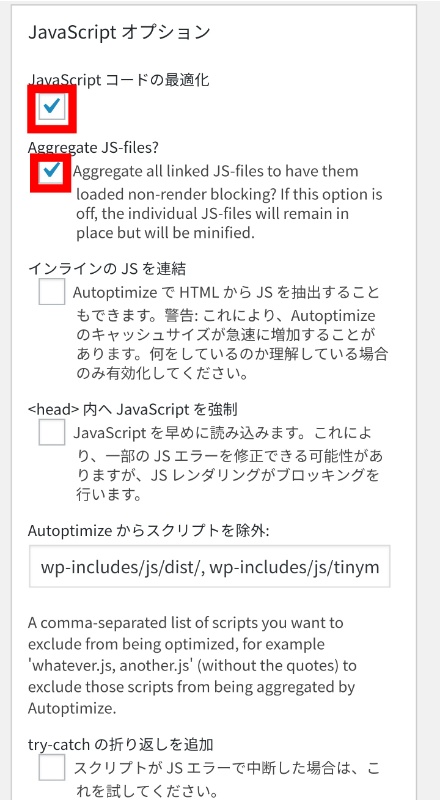
Task: Click the 'Aggregate JS-files?' option title
Action: (94, 147)
